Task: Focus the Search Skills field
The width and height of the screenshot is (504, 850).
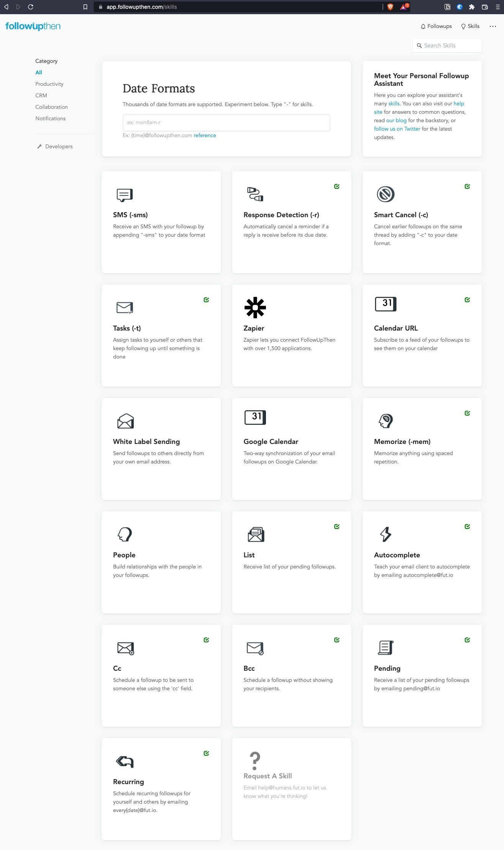Action: tap(447, 46)
